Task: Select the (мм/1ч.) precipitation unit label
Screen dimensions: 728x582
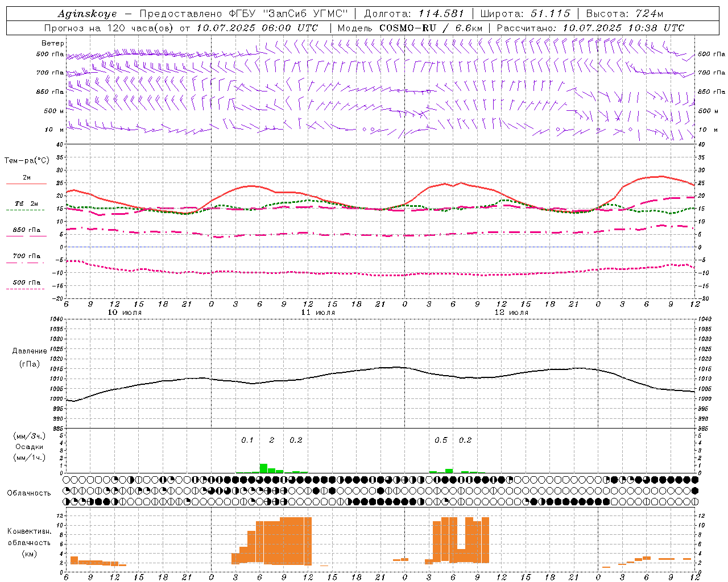Action: coord(30,458)
